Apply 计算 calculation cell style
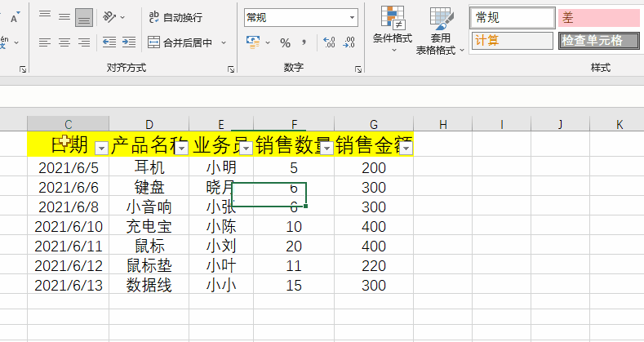The height and width of the screenshot is (342, 644). coord(513,41)
